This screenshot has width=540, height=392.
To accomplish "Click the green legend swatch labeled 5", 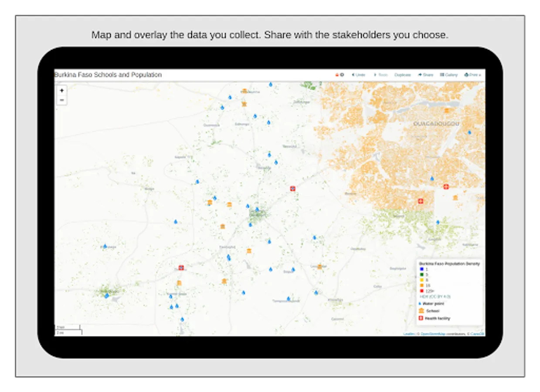I will tap(421, 274).
